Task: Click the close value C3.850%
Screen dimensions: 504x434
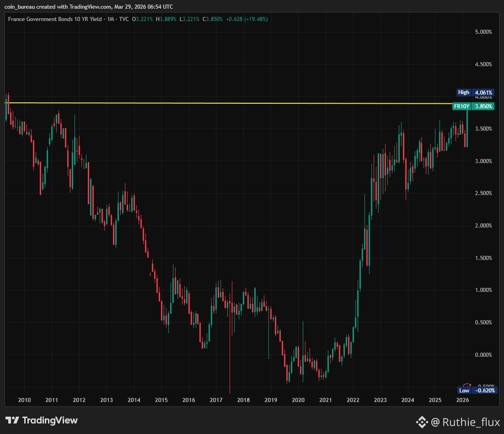Action: pos(213,19)
